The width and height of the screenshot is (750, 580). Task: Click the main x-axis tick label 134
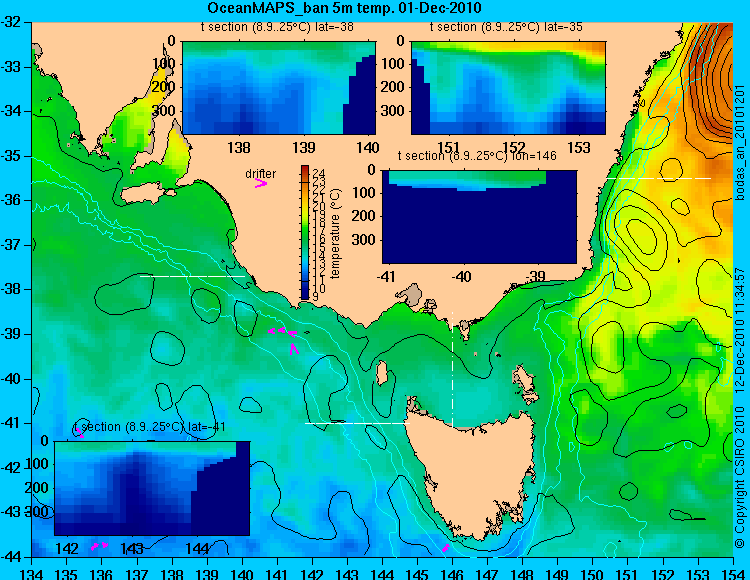click(x=32, y=574)
